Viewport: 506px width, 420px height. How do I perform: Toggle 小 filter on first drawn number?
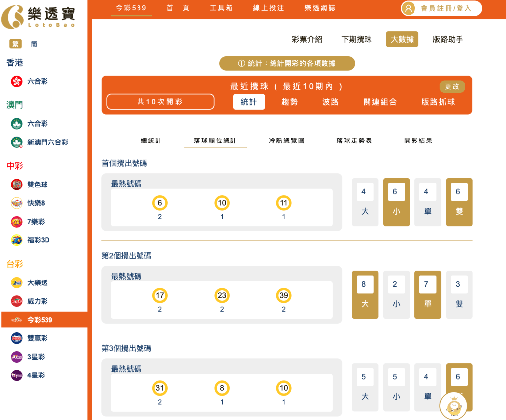[396, 202]
